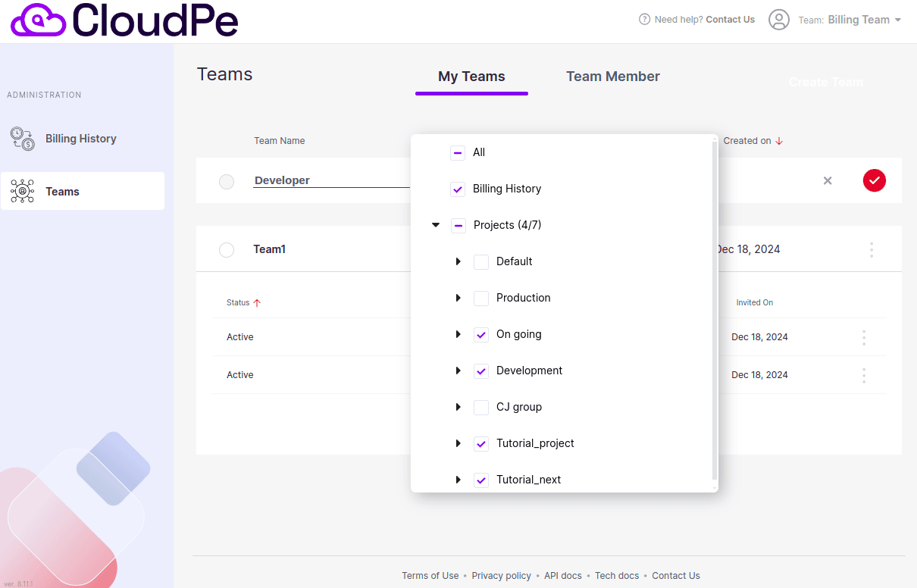The width and height of the screenshot is (917, 588).
Task: Switch to the Team Member tab
Action: coord(613,76)
